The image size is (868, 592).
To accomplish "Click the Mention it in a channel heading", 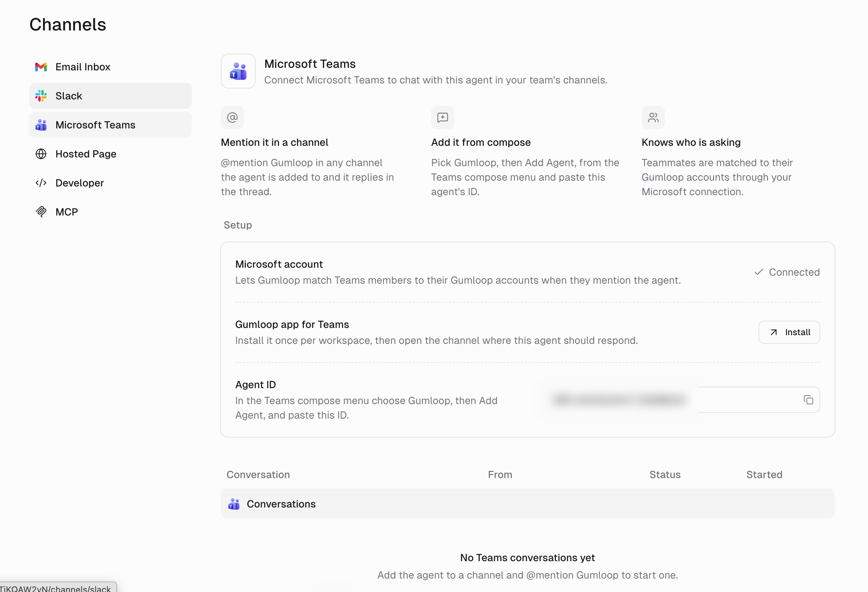I will 274,143.
